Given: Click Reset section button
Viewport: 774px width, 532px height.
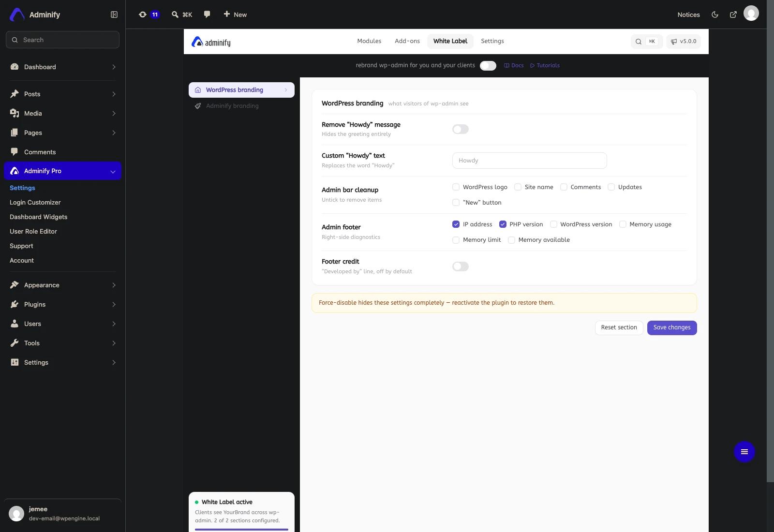Looking at the screenshot, I should click(619, 328).
